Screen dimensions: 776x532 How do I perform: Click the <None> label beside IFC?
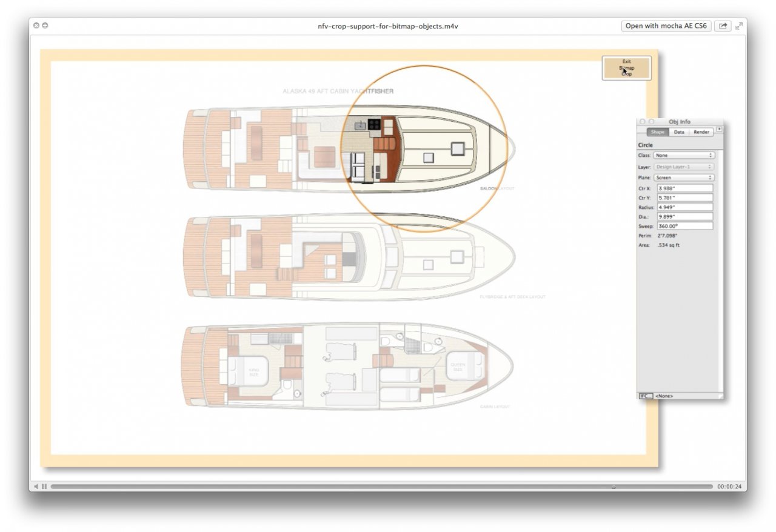(664, 396)
